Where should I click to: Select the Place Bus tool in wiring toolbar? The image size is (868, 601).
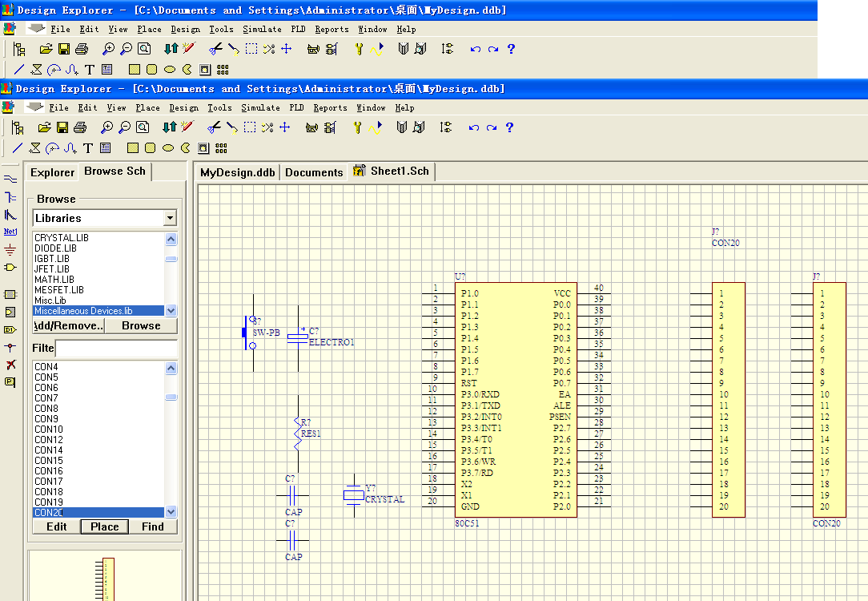[x=10, y=197]
